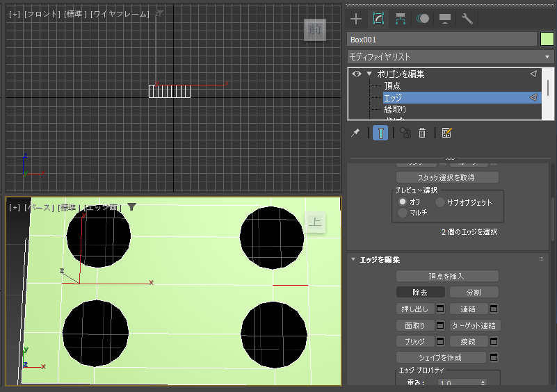This screenshot has width=557, height=392.
Task: Click the Pin Stack pushpin icon
Action: [x=355, y=133]
